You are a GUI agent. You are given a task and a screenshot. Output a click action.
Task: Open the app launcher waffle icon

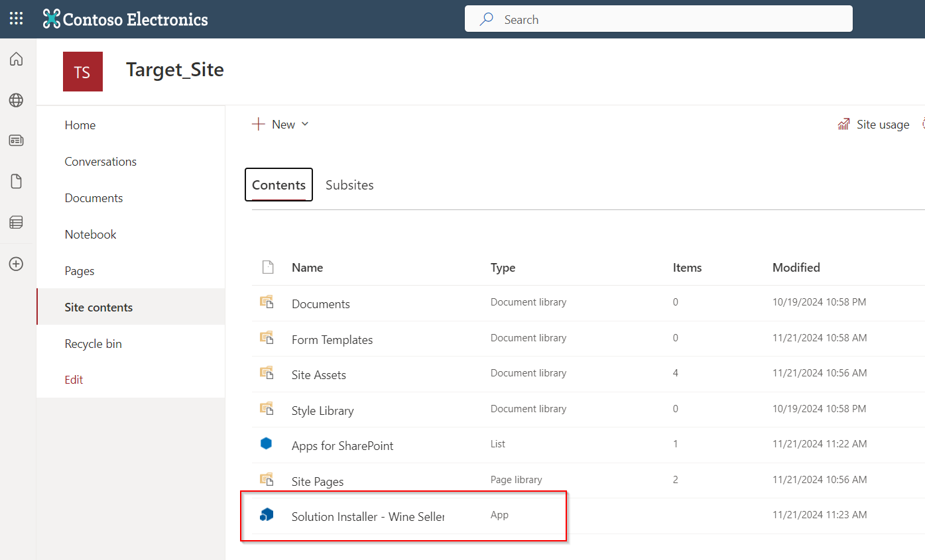click(x=16, y=19)
